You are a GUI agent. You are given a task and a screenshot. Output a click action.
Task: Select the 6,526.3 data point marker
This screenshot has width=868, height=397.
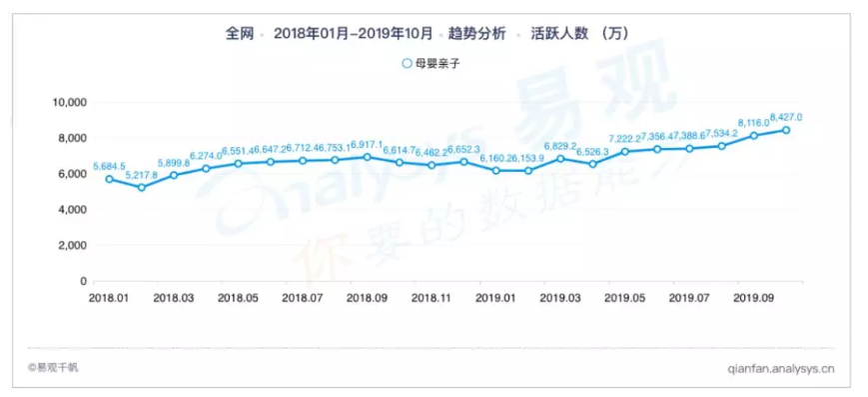[x=592, y=164]
